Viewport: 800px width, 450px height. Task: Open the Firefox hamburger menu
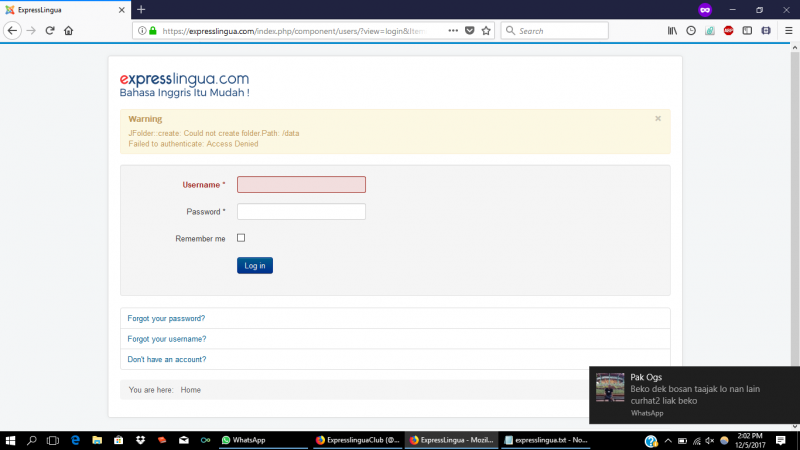[x=788, y=31]
